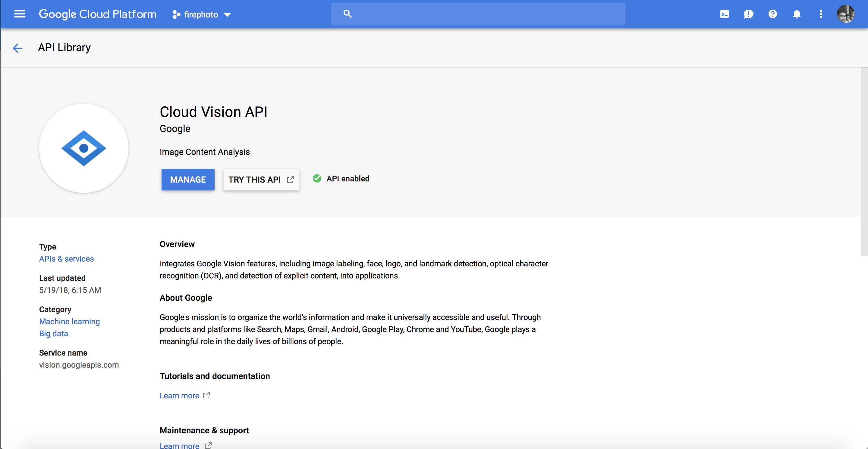
Task: Go back using the arrow icon
Action: [x=17, y=48]
